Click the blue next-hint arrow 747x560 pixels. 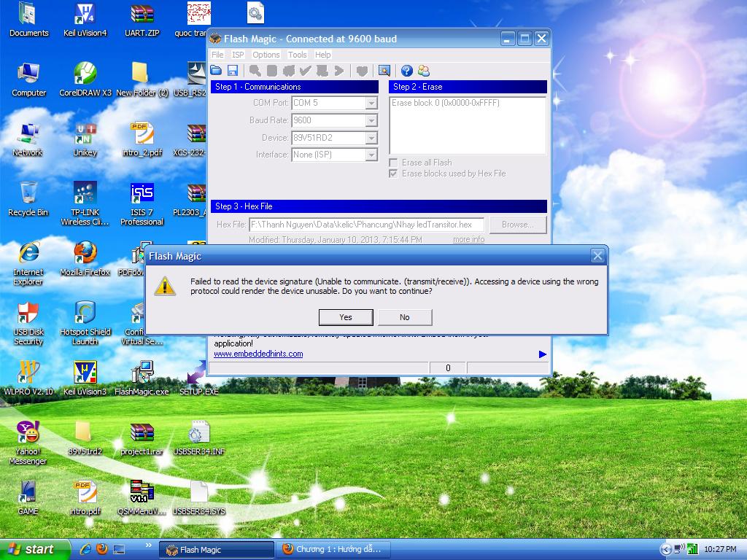tap(542, 354)
